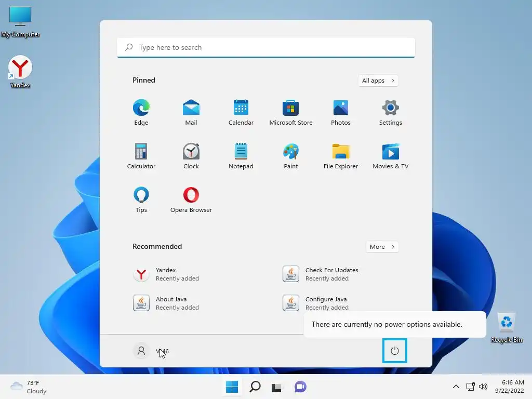The width and height of the screenshot is (532, 399).
Task: Open Microsoft Store
Action: coord(291,112)
